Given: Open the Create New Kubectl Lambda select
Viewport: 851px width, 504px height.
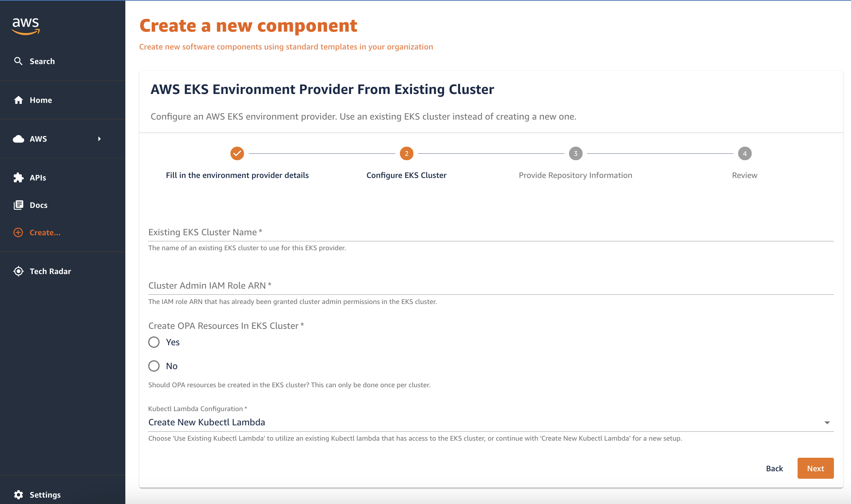Looking at the screenshot, I should point(491,422).
